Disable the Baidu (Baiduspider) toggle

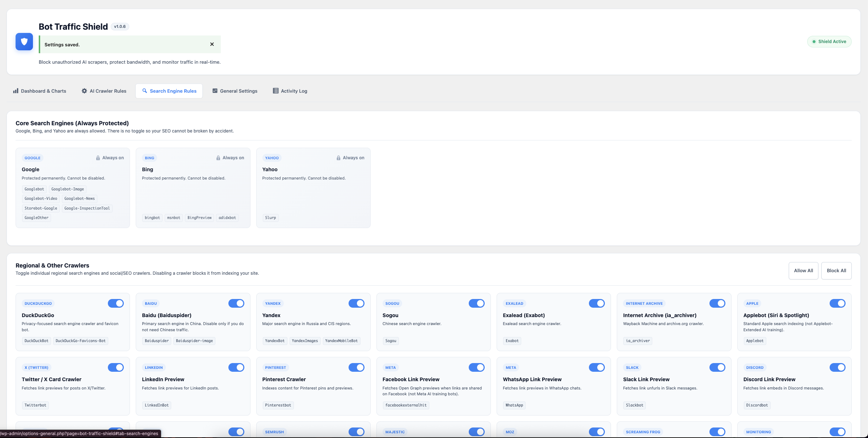(x=236, y=303)
